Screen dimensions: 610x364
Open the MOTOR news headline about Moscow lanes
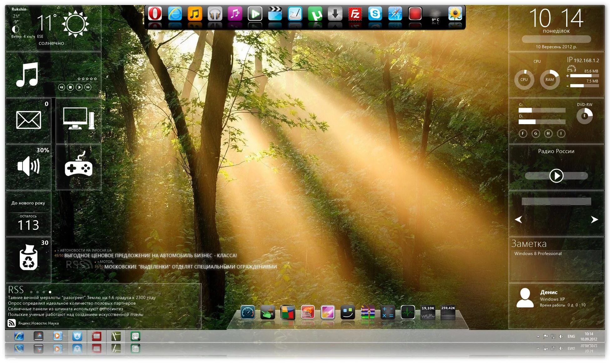(190, 267)
